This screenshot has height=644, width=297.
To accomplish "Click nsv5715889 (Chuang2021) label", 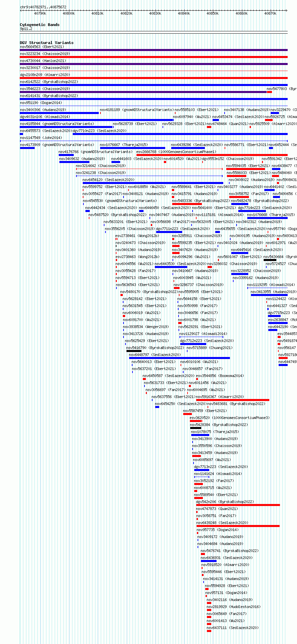I will (210, 348).
